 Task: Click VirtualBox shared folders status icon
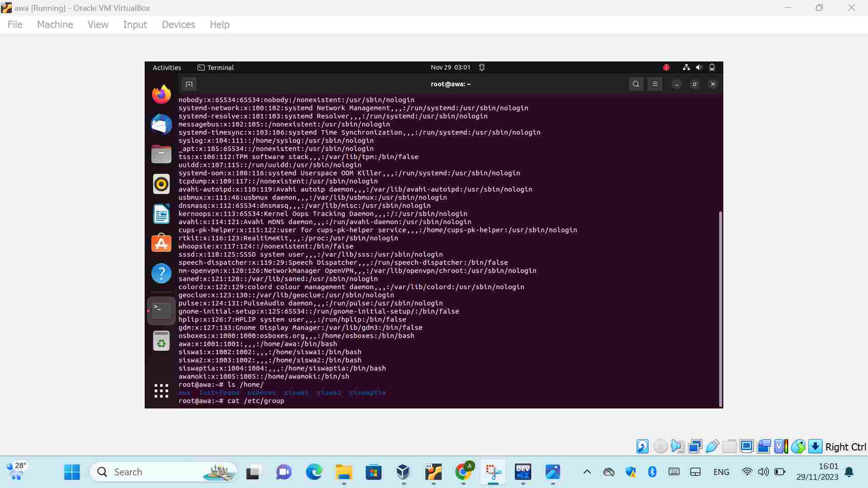(x=729, y=446)
